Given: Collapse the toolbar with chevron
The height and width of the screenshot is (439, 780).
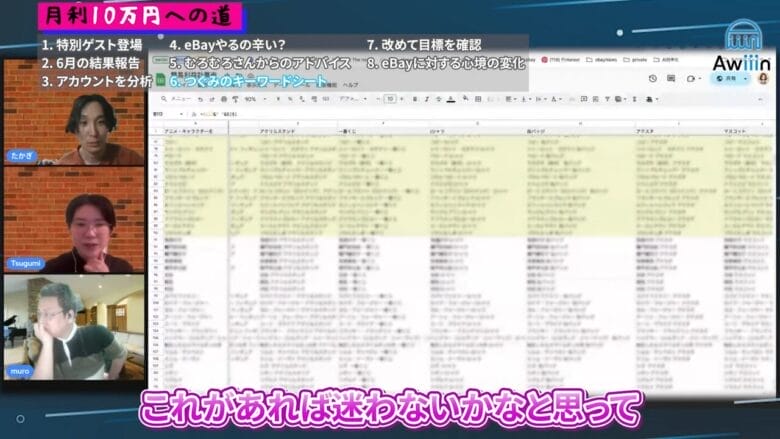Looking at the screenshot, I should click(760, 99).
